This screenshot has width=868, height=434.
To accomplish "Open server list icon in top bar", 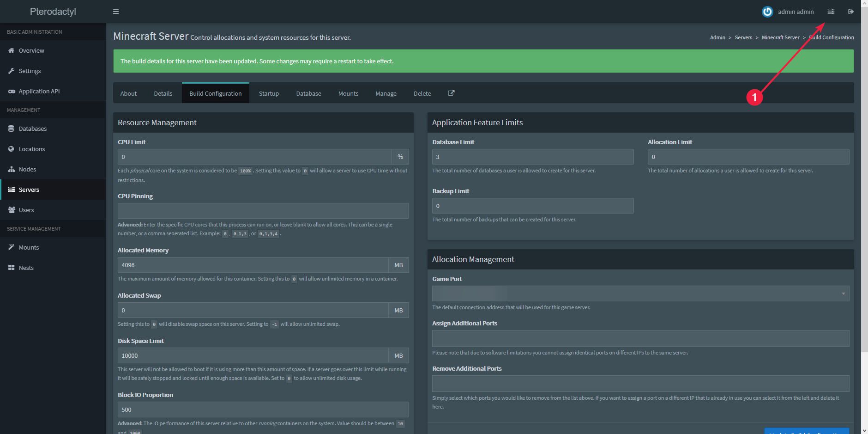I will [x=831, y=12].
